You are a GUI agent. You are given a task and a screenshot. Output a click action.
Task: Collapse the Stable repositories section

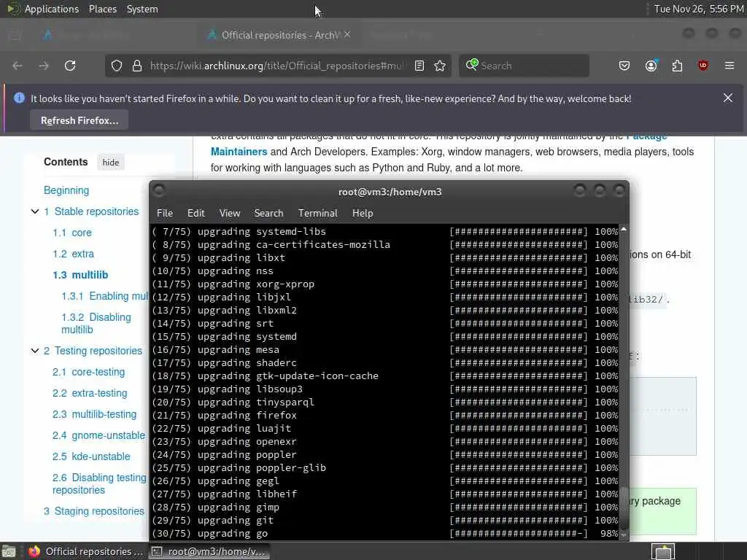[x=35, y=211]
